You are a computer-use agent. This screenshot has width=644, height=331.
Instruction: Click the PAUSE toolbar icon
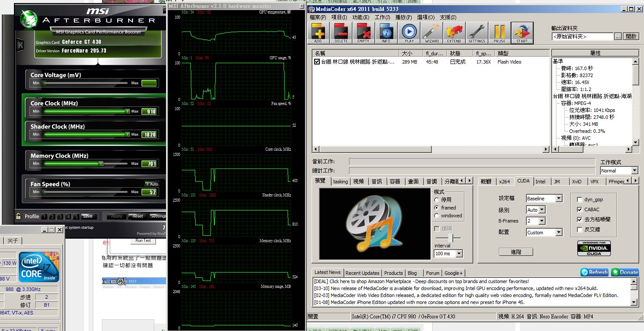click(x=499, y=33)
